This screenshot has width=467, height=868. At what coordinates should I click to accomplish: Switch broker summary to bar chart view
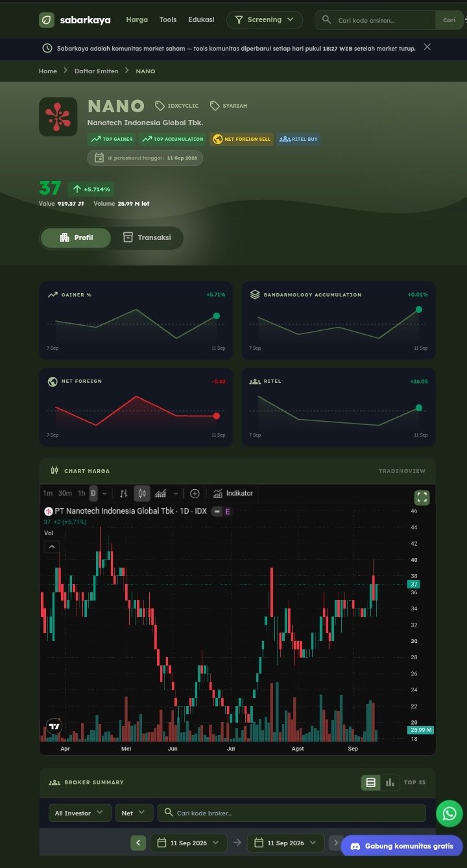(390, 782)
